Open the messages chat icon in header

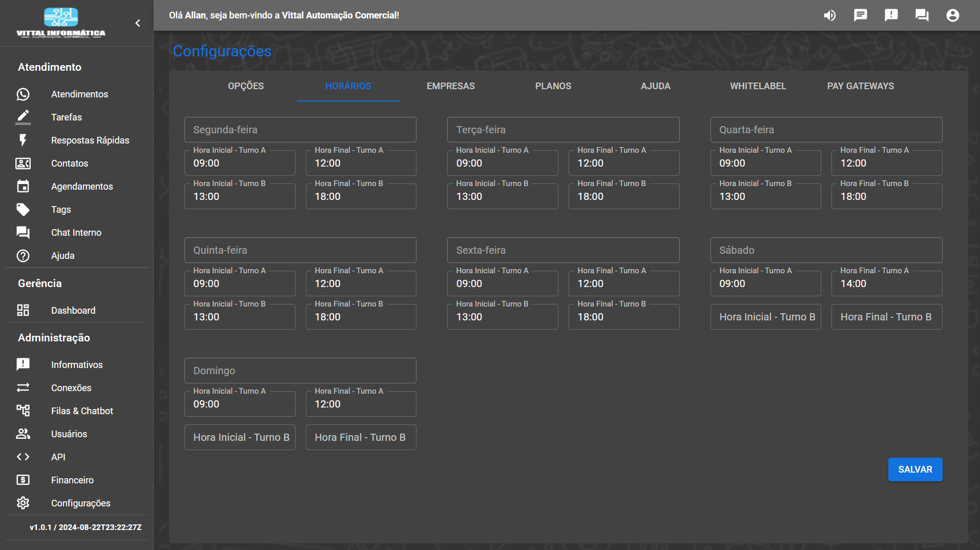[861, 15]
